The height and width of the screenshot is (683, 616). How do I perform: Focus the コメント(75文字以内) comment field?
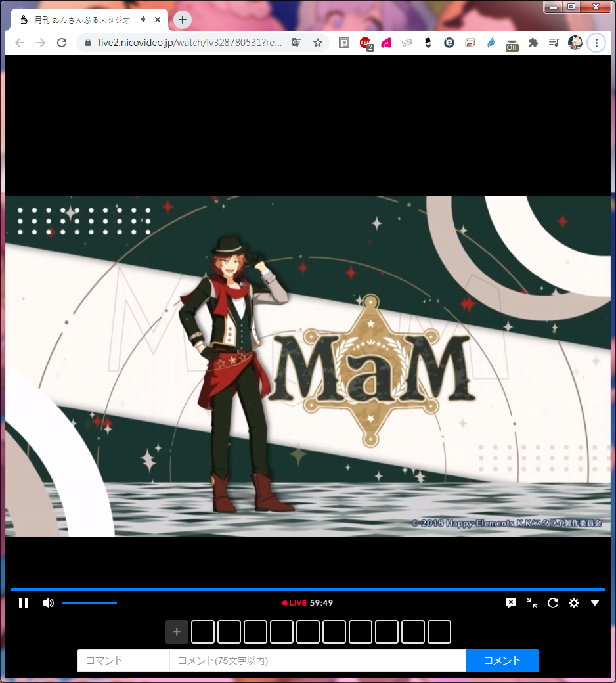click(318, 661)
